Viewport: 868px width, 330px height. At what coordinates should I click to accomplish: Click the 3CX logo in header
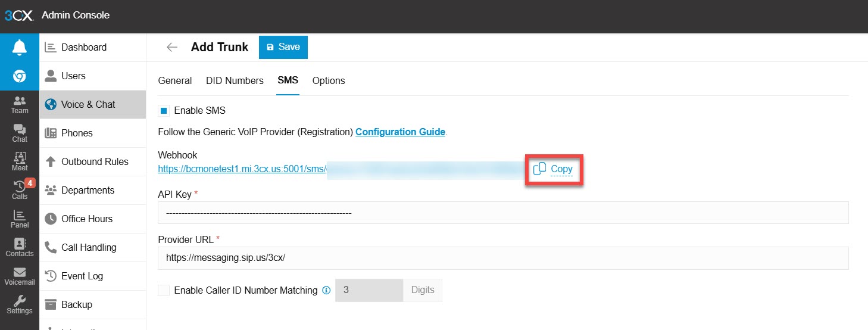[19, 15]
